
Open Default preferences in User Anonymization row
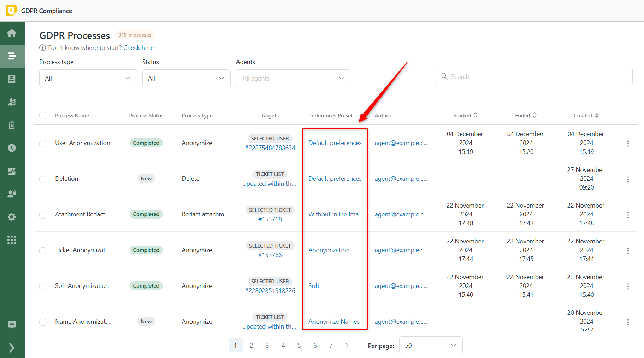click(x=335, y=143)
